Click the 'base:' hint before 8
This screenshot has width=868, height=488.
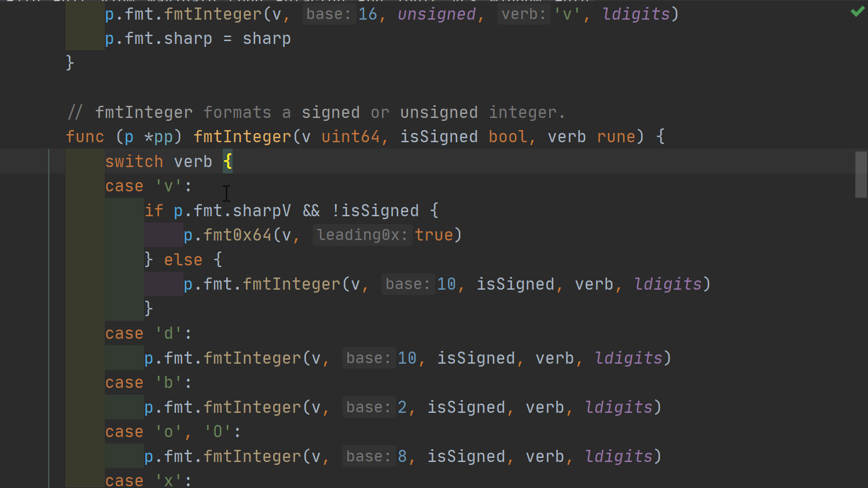(368, 457)
